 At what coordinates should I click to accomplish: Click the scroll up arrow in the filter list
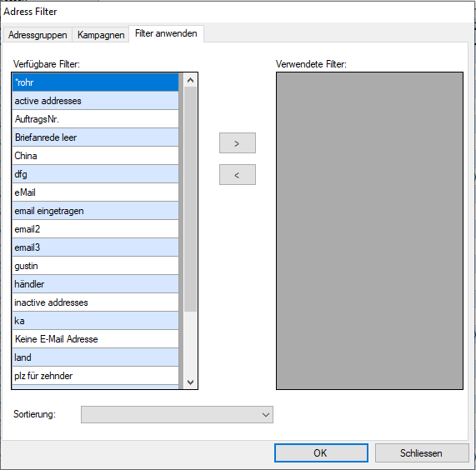click(190, 80)
